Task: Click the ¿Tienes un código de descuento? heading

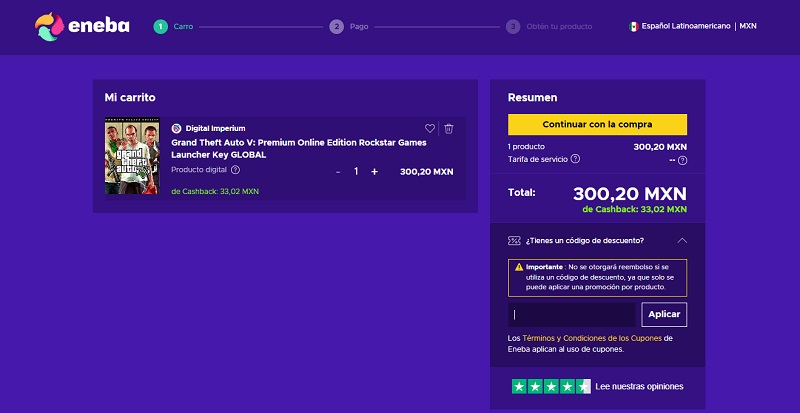Action: 585,240
